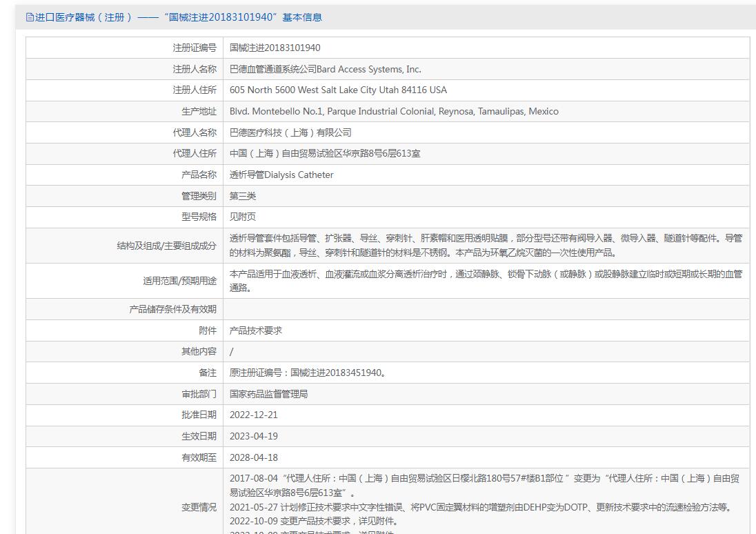Select the 生效日期 label cell
756x534 pixels.
click(124, 436)
